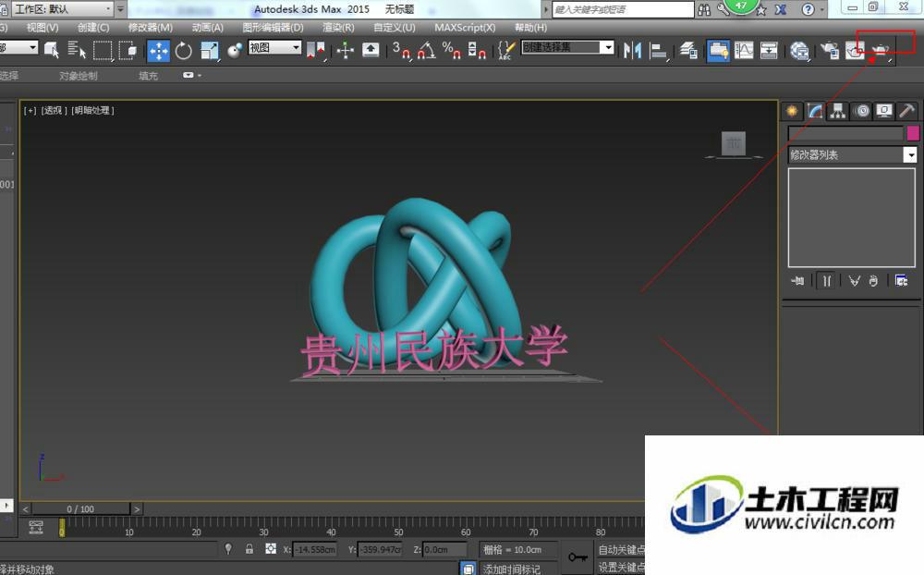The image size is (924, 575).
Task: Click the Select Object tool
Action: pos(52,50)
